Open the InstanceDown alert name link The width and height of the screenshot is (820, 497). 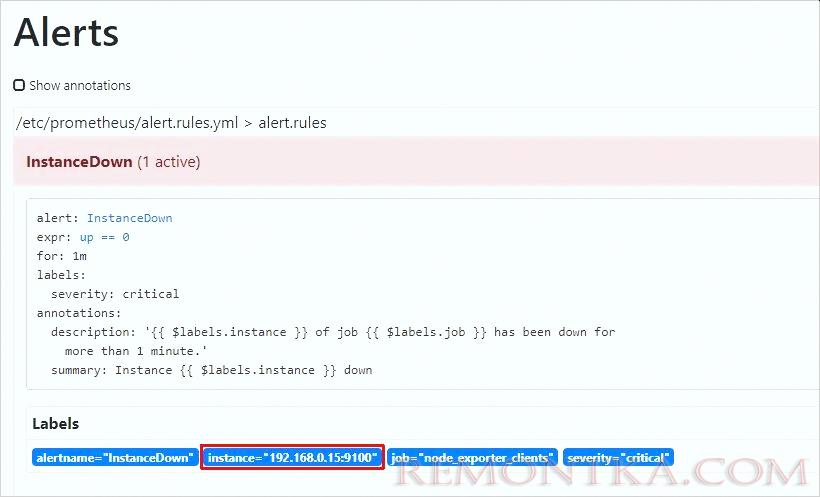(x=130, y=218)
